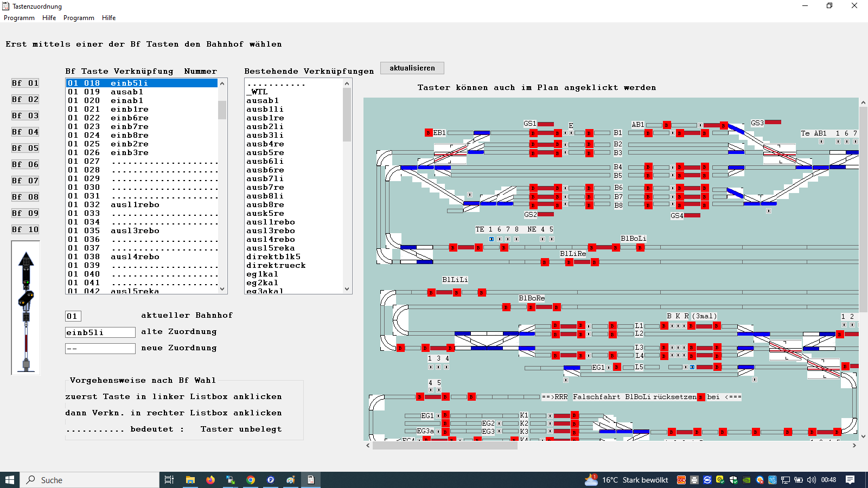Open the second Hilfe menu
Screen dimensions: 868x488
click(108, 18)
